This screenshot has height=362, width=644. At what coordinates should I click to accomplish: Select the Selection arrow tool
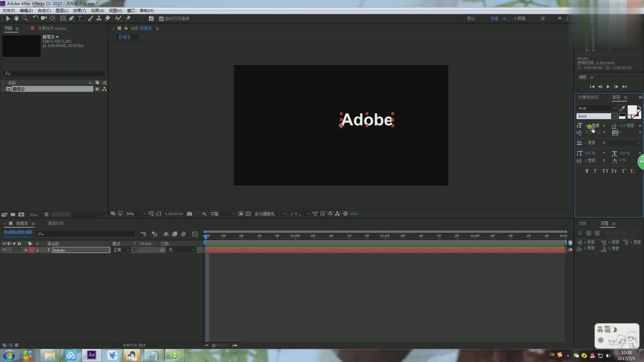(x=8, y=19)
